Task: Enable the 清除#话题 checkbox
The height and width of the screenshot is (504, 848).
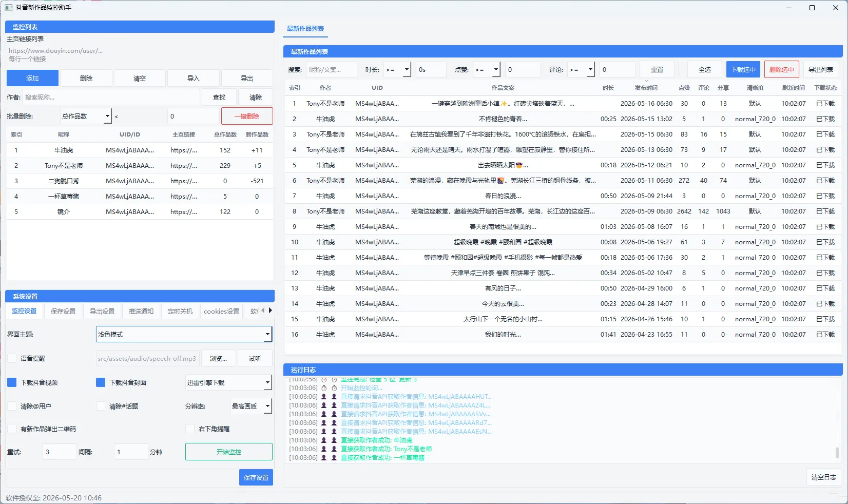Action: click(x=101, y=406)
